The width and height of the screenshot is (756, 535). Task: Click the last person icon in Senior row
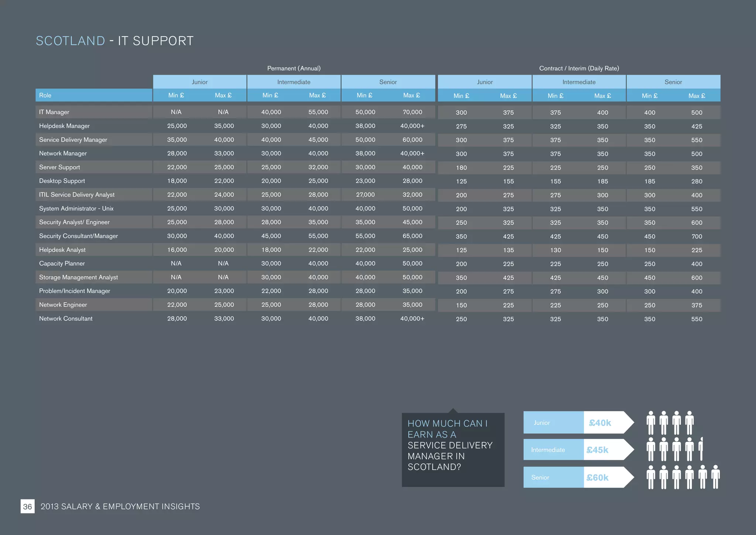coord(715,477)
